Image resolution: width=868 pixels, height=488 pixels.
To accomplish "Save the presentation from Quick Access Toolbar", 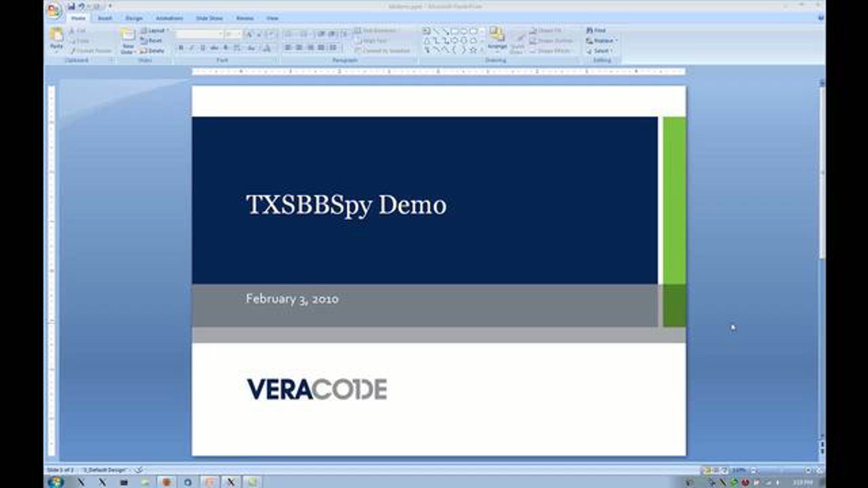I will [x=71, y=6].
